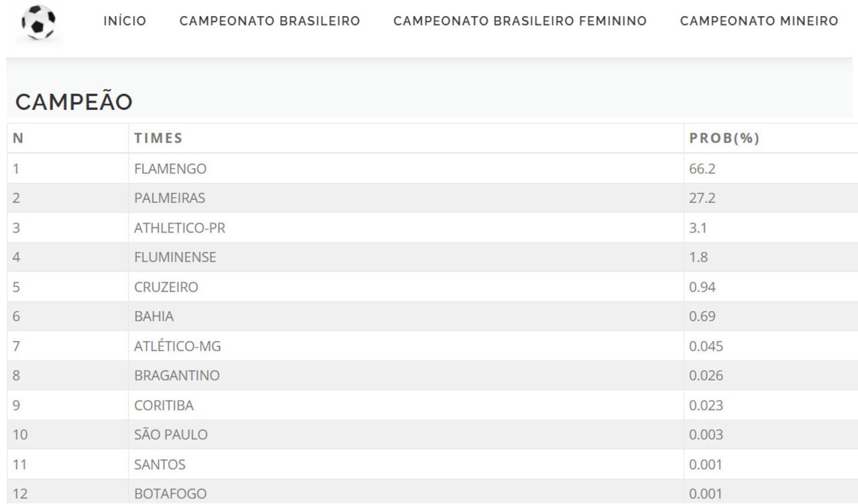
Task: Open the Campeonato Brasileiro Feminino menu
Action: click(520, 21)
